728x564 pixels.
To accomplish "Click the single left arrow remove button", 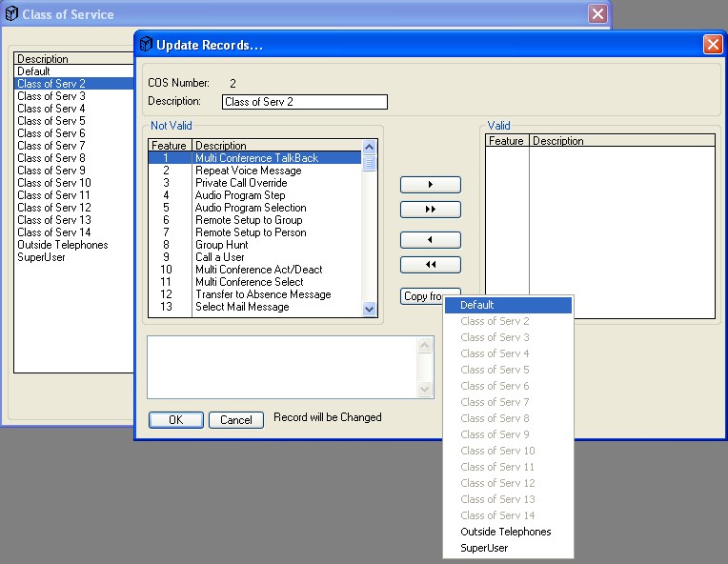I will point(430,240).
